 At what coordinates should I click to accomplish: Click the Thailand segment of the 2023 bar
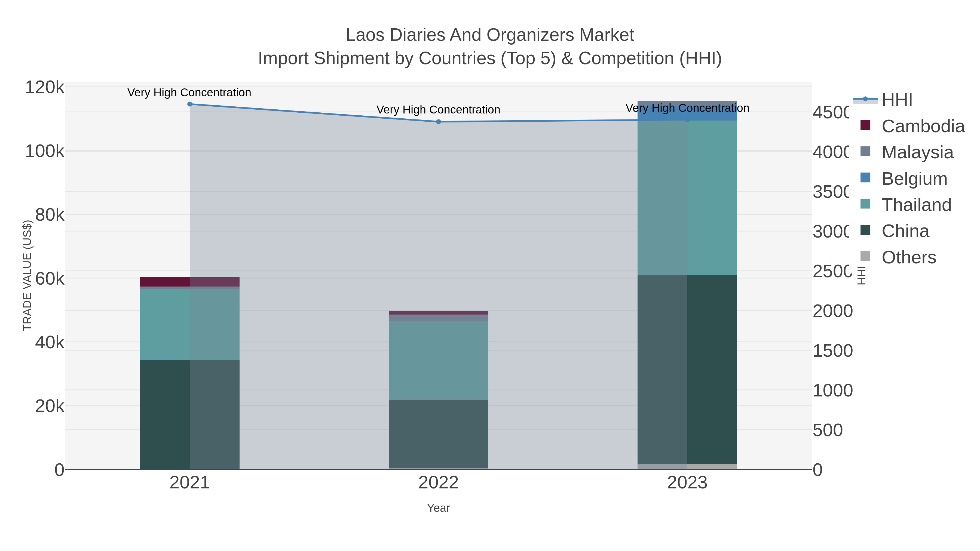[687, 198]
